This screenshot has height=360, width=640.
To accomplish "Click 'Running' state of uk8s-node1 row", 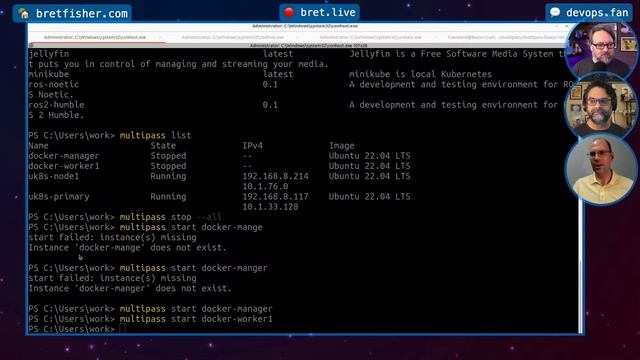I will click(x=168, y=176).
